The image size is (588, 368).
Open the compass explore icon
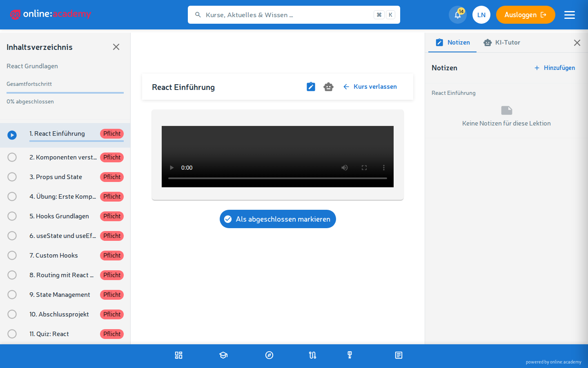pyautogui.click(x=269, y=355)
